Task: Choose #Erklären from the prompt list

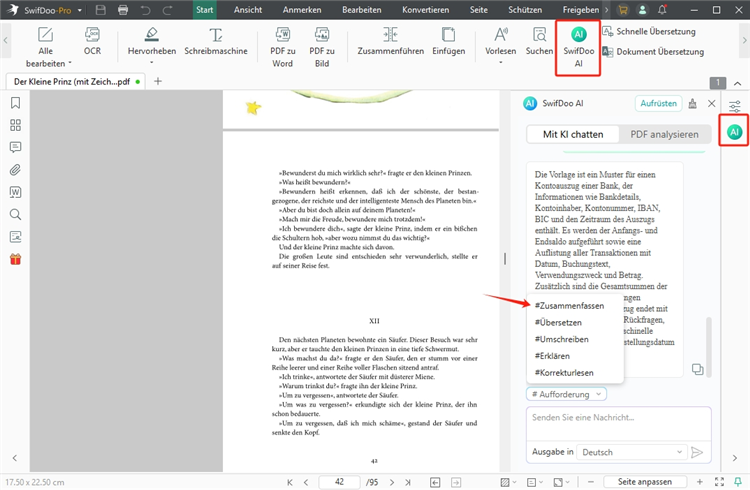Action: click(552, 356)
